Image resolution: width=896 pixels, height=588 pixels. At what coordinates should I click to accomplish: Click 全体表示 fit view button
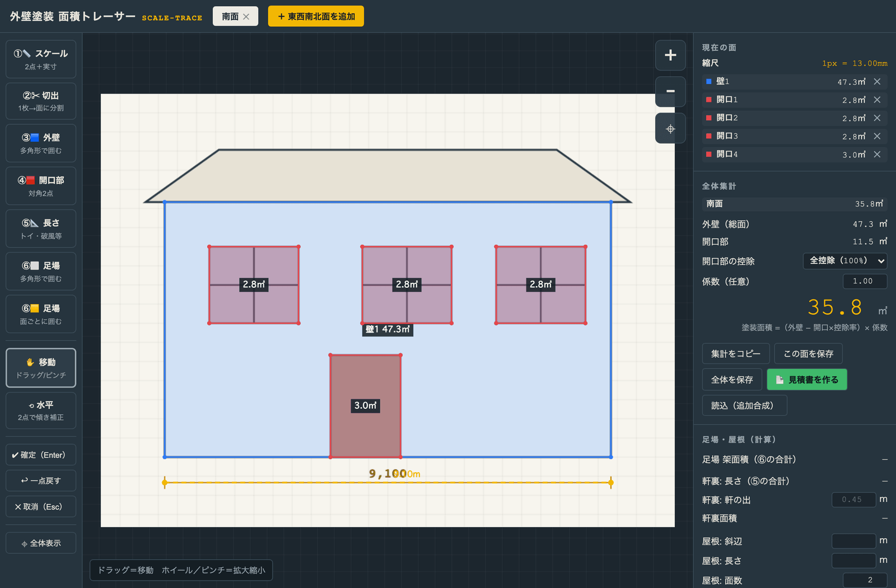41,543
